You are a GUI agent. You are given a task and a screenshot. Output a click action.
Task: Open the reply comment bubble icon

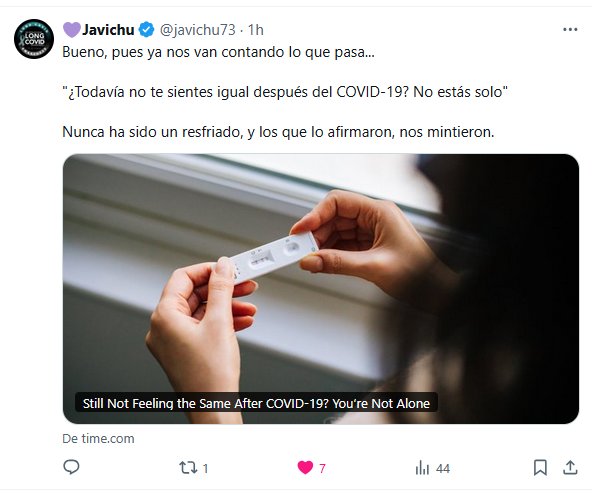[71, 467]
